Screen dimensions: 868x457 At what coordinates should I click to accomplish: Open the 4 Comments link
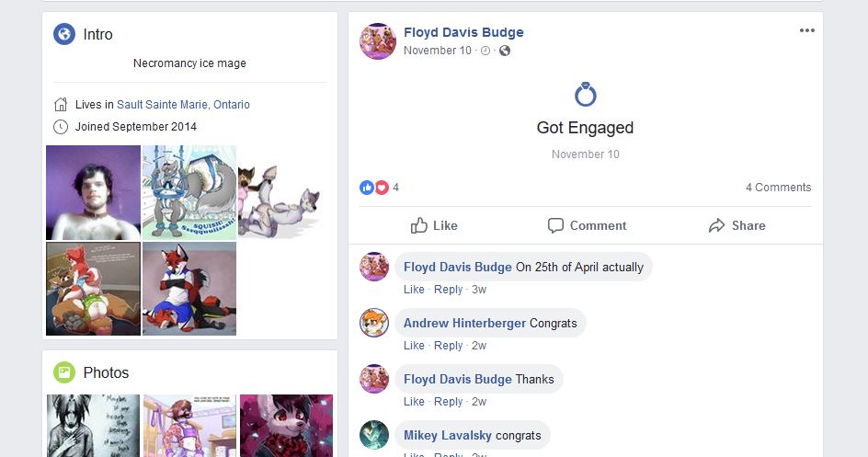coord(778,188)
